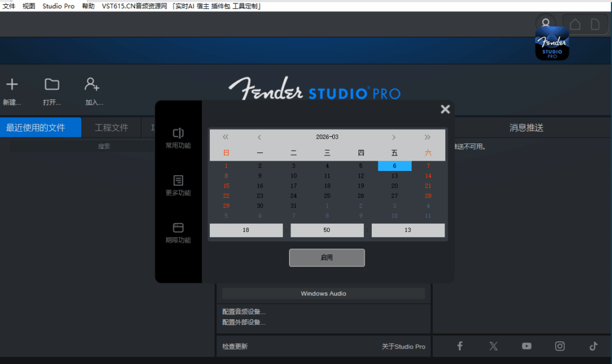The width and height of the screenshot is (612, 364).
Task: Click the Fender Studio Pro logo thumbnail
Action: click(552, 43)
